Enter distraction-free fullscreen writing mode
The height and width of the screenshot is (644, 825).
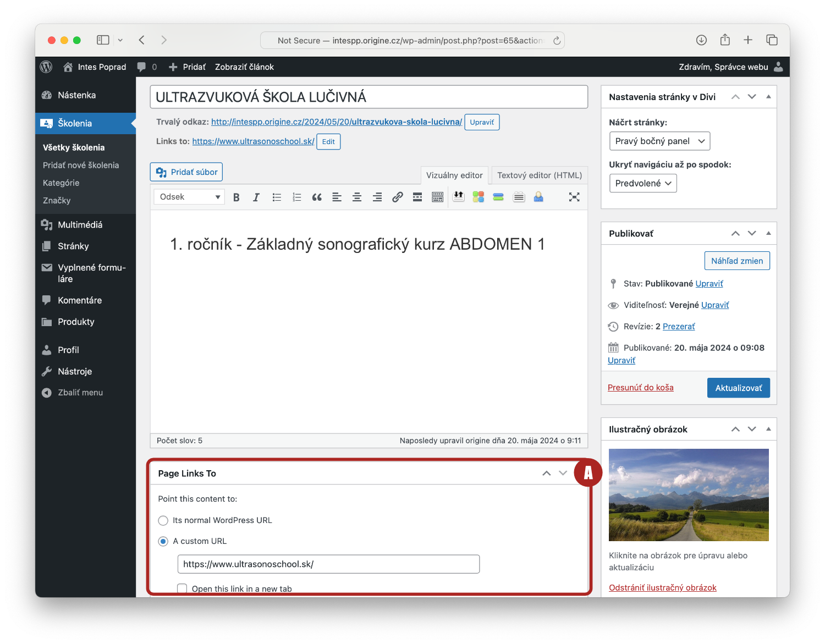point(574,197)
